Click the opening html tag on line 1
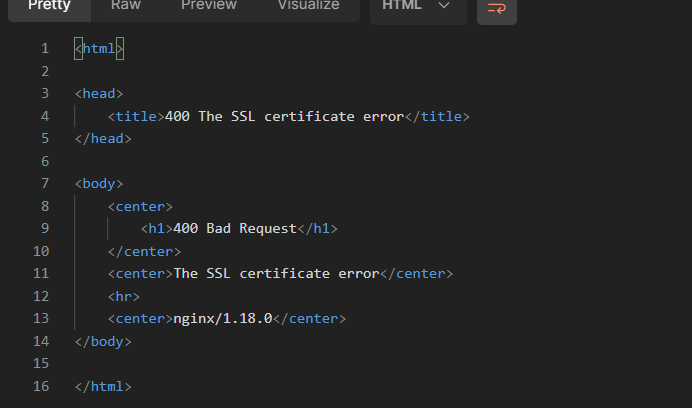The width and height of the screenshot is (692, 408). tap(99, 48)
